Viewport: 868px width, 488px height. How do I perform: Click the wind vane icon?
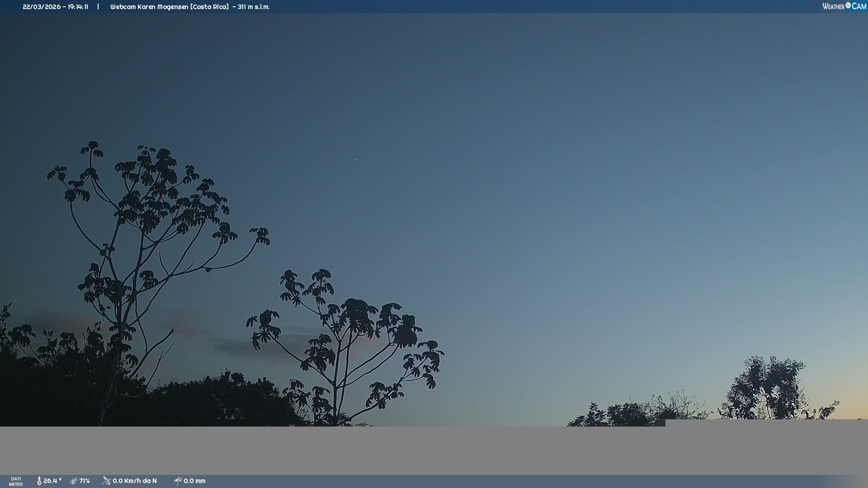[x=106, y=481]
